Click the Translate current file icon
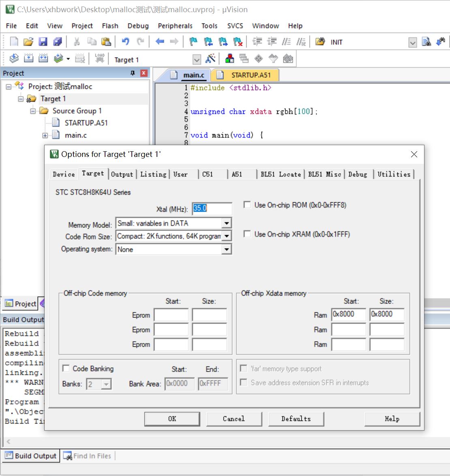 point(14,58)
